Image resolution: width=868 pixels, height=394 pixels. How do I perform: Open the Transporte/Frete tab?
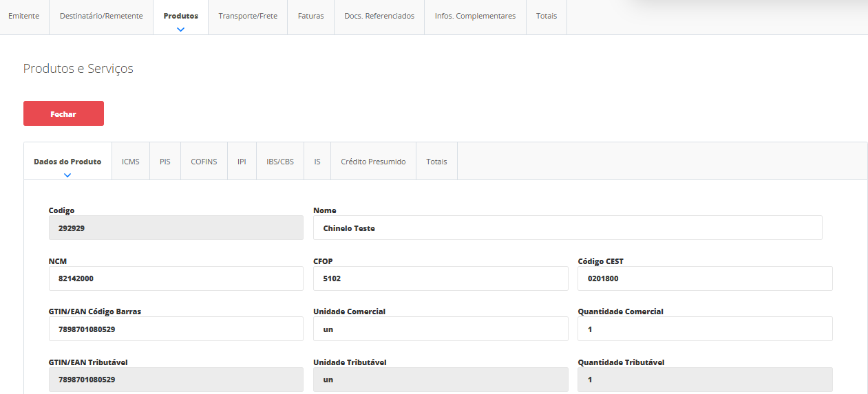248,16
